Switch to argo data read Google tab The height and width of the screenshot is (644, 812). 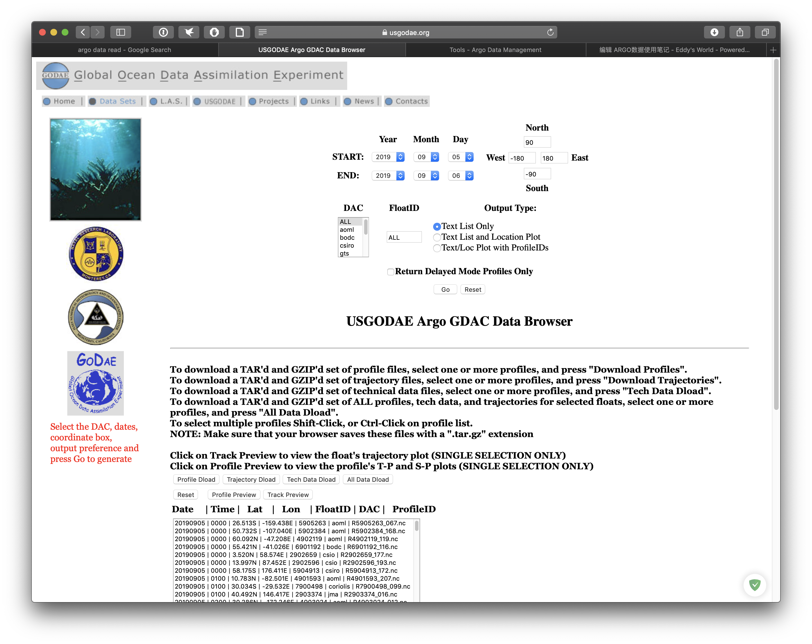[125, 50]
